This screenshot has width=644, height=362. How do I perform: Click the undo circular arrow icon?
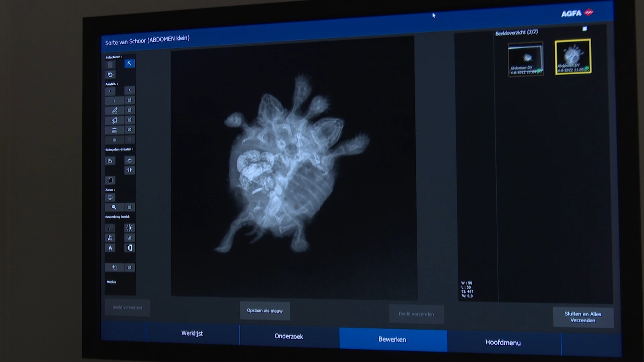coord(110,75)
